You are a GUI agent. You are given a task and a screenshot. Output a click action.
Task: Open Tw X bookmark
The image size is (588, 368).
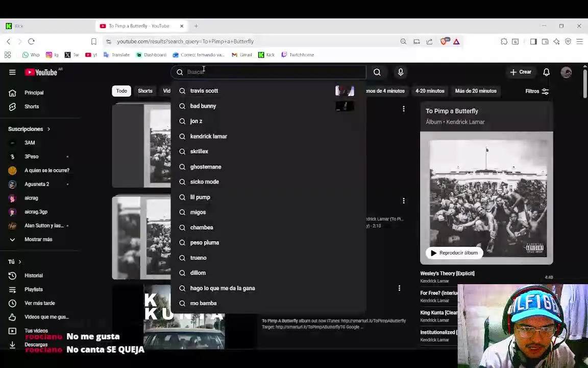click(71, 55)
